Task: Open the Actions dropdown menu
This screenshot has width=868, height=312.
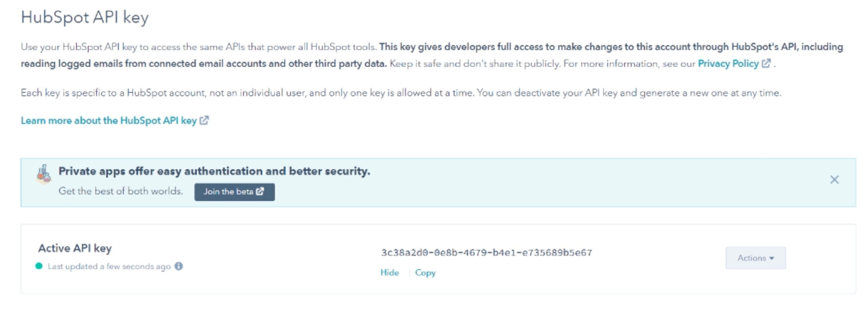Action: pos(755,258)
